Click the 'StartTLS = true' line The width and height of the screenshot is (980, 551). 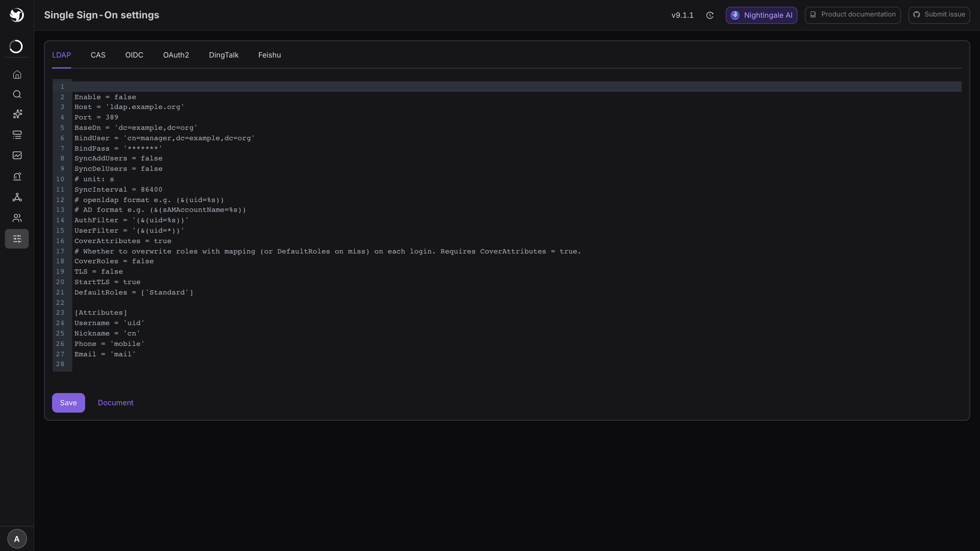pyautogui.click(x=108, y=282)
